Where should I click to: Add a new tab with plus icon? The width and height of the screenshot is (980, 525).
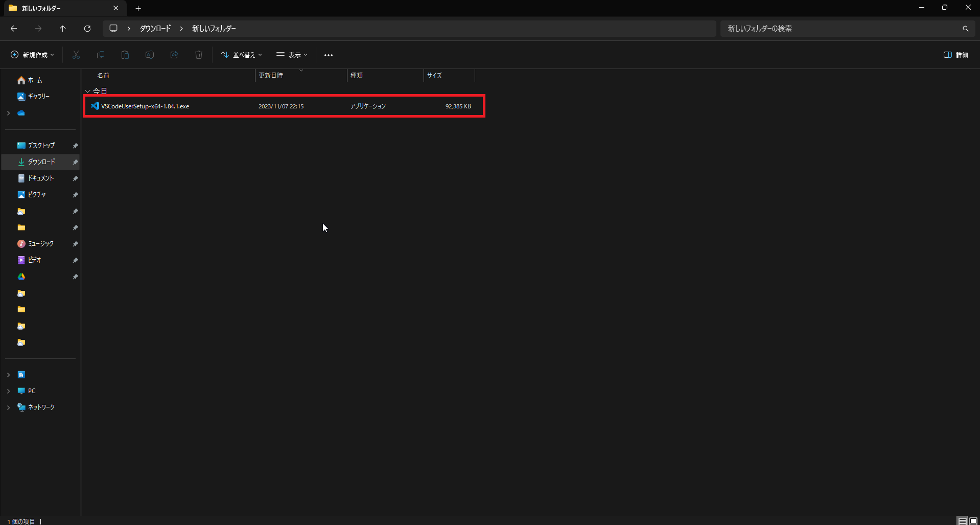pos(138,8)
